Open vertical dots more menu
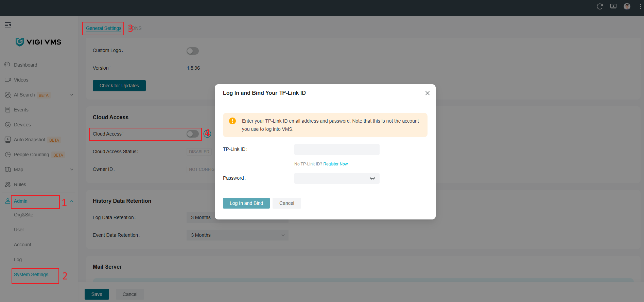The width and height of the screenshot is (644, 302). click(640, 6)
